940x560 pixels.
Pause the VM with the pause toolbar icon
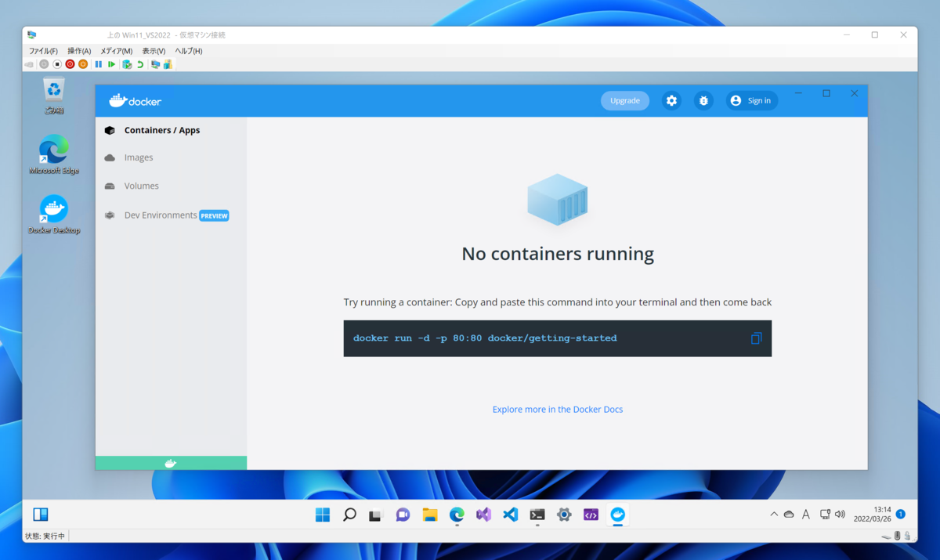[x=98, y=63]
